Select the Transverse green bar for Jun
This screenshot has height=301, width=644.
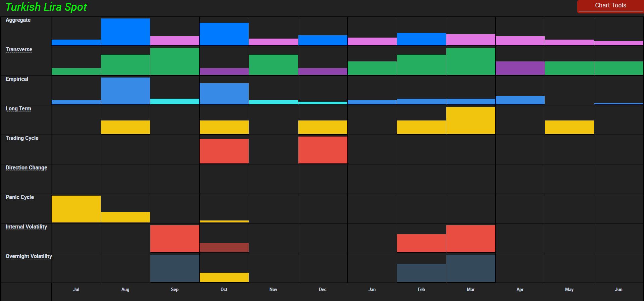coord(619,68)
